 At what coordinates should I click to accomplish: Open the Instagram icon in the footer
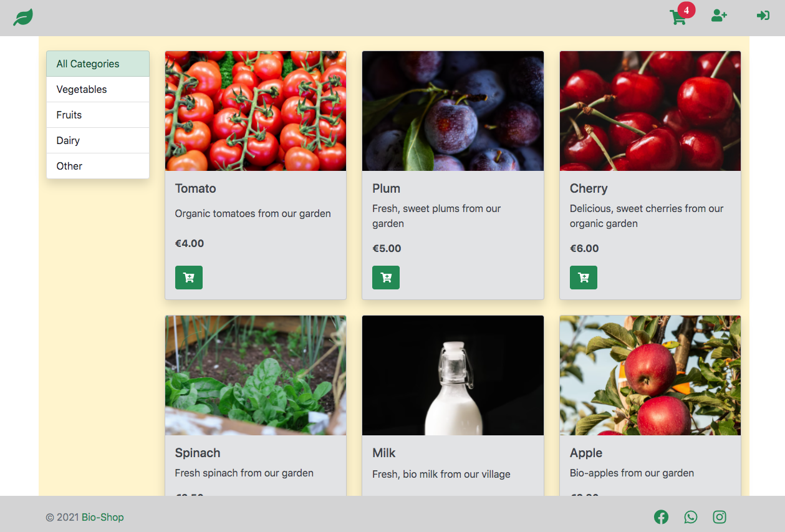719,516
